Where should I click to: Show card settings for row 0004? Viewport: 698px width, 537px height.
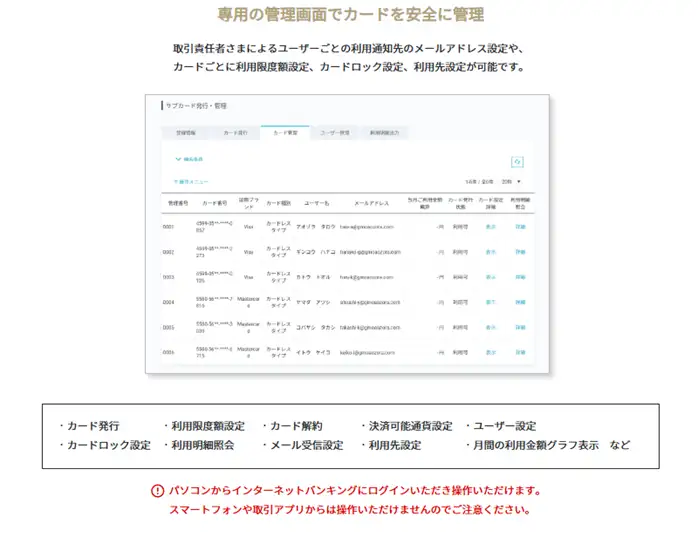pyautogui.click(x=490, y=302)
